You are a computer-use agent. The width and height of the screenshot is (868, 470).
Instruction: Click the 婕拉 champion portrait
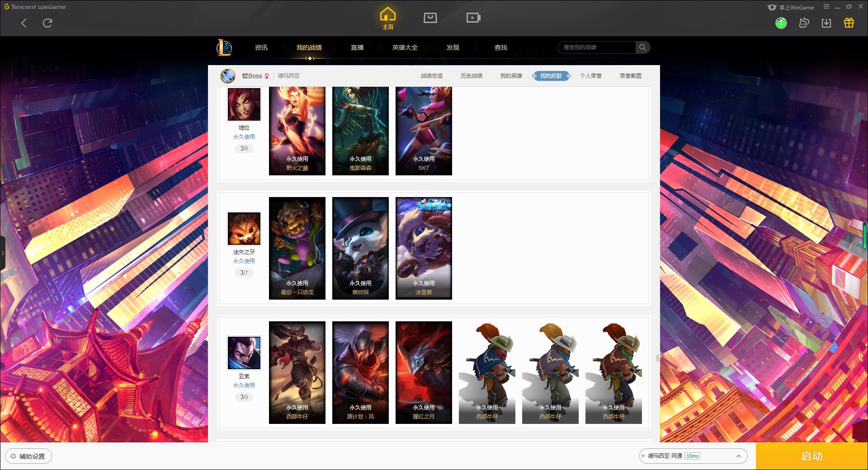point(244,104)
